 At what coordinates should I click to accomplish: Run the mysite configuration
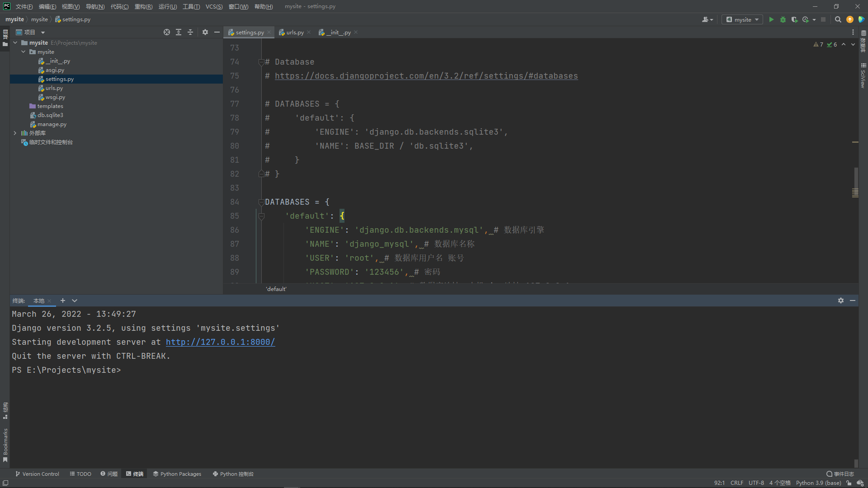771,19
